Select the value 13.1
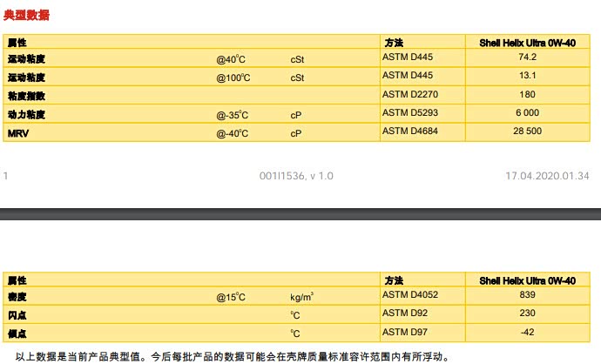This screenshot has width=601, height=364. [528, 75]
